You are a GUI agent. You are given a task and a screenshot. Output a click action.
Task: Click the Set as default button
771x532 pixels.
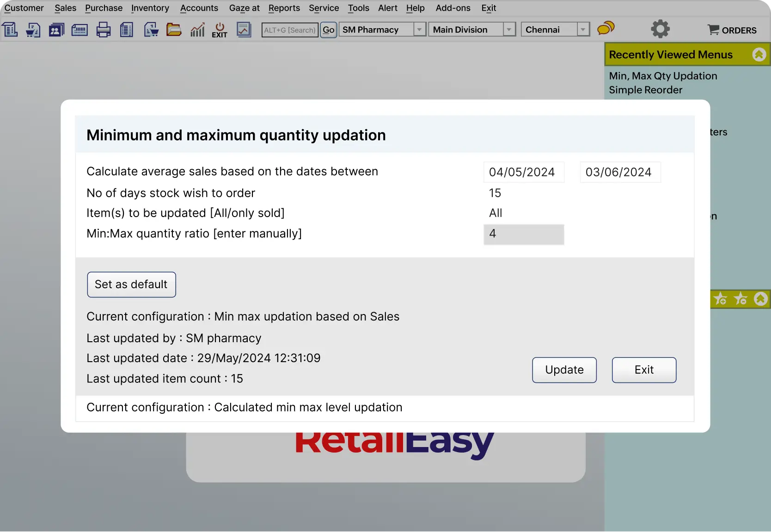pos(131,284)
